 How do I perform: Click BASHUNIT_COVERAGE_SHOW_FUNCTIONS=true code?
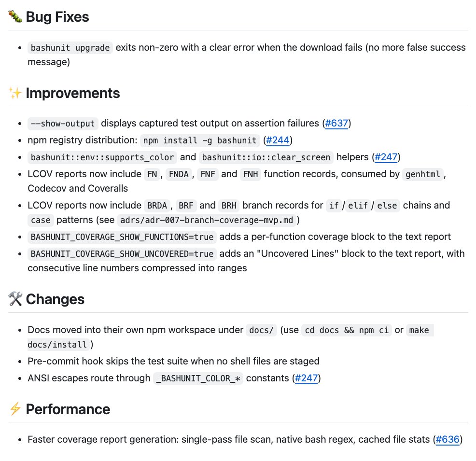tap(122, 237)
